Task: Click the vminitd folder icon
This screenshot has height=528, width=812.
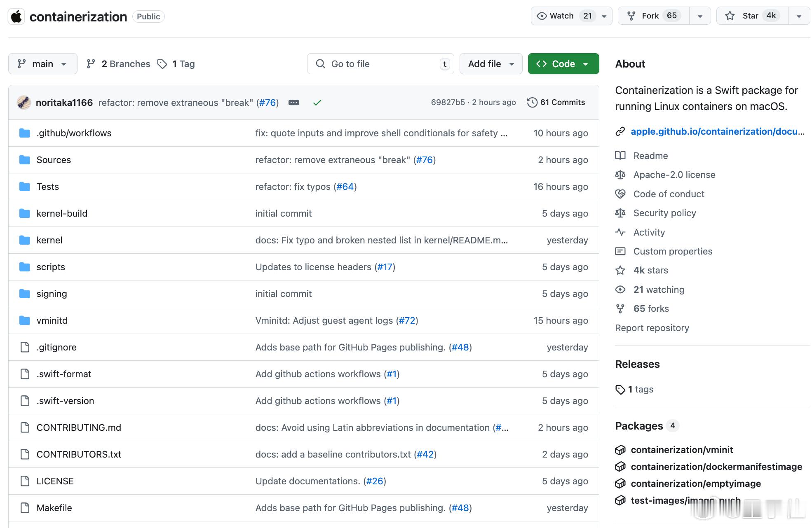Action: point(25,320)
